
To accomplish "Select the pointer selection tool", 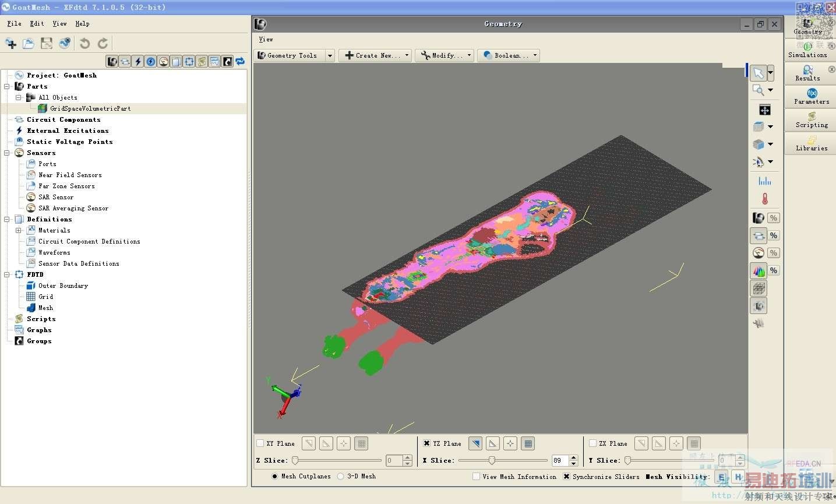I will 758,73.
